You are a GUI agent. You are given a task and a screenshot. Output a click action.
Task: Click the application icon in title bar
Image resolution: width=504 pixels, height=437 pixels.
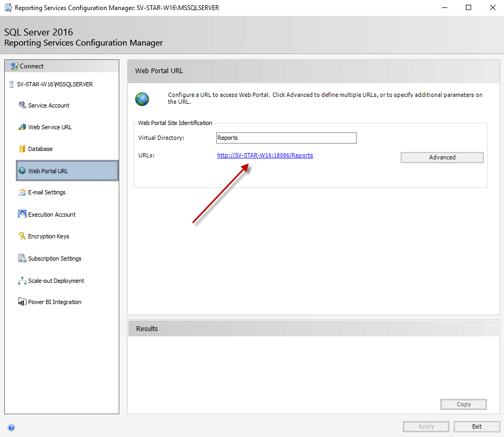tap(8, 7)
